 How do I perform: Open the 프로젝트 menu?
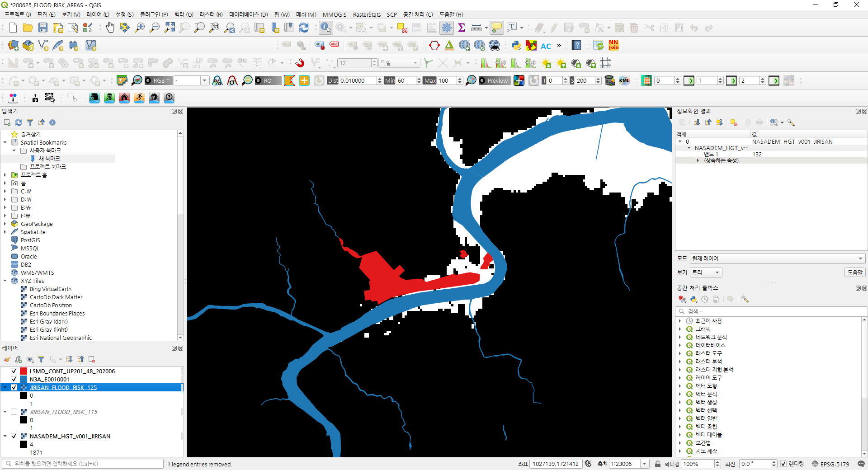(x=18, y=14)
